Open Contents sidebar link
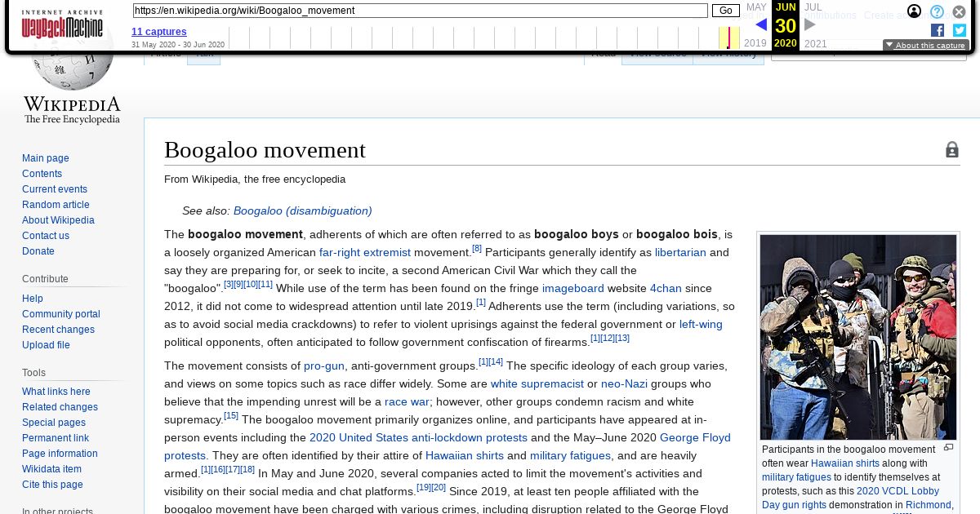 [x=42, y=174]
